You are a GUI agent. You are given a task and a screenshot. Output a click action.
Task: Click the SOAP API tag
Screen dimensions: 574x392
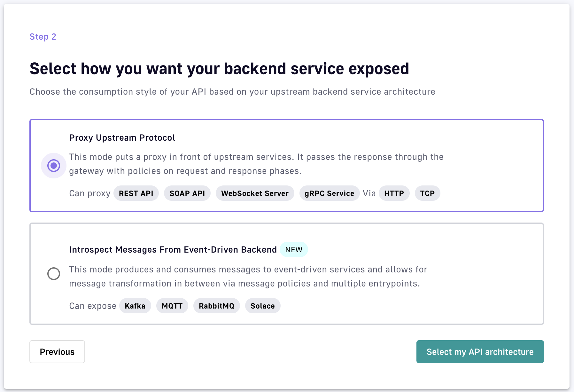(187, 193)
